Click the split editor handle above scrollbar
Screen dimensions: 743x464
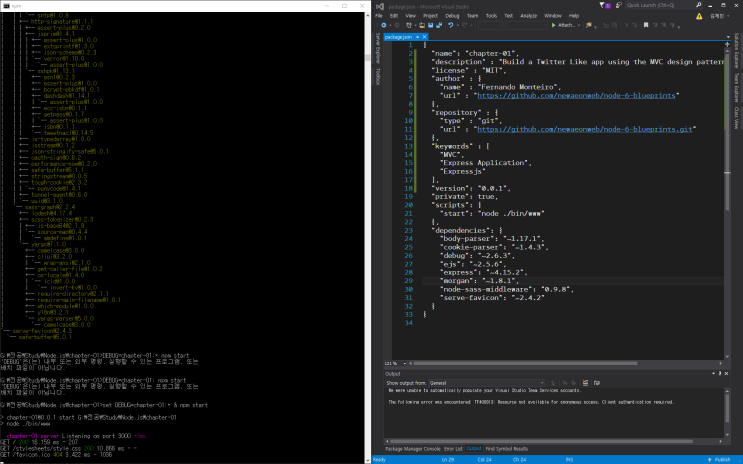point(727,45)
